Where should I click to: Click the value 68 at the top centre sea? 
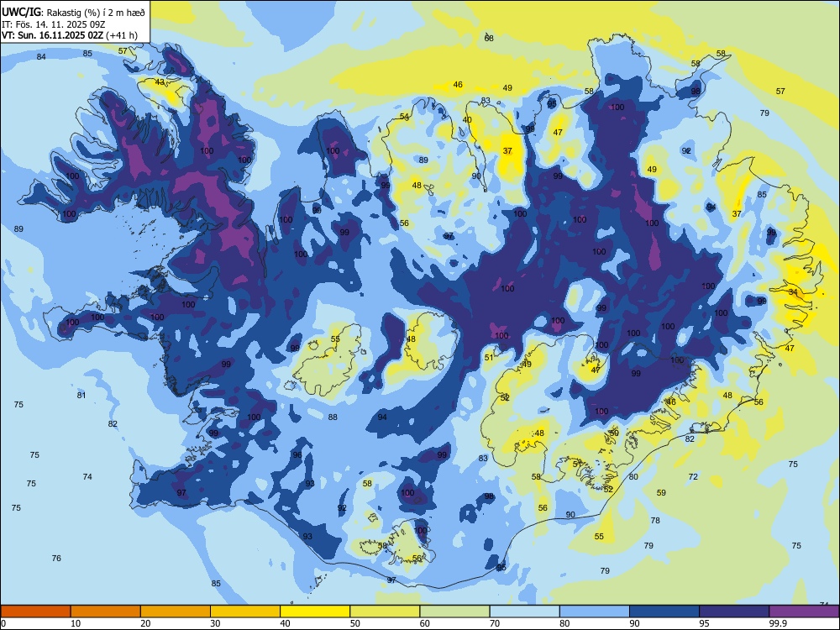click(489, 38)
